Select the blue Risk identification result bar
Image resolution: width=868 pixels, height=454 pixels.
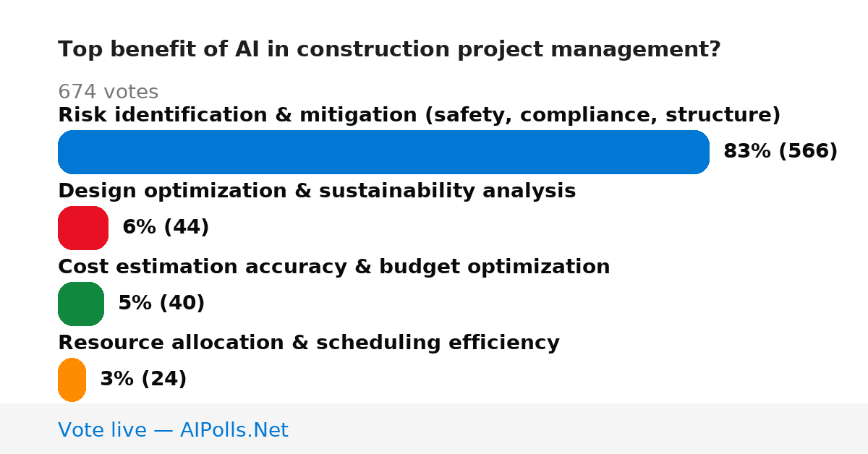point(383,152)
